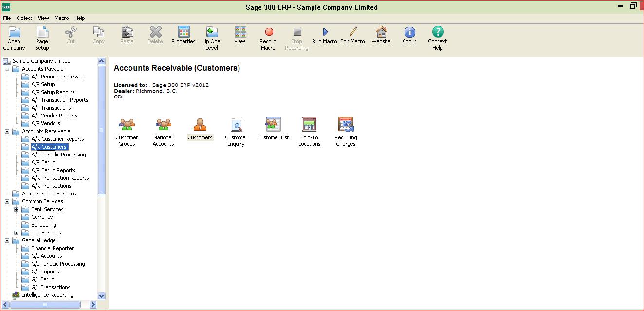The image size is (644, 311).
Task: Select Intelligence Reporting in tree
Action: (47, 295)
